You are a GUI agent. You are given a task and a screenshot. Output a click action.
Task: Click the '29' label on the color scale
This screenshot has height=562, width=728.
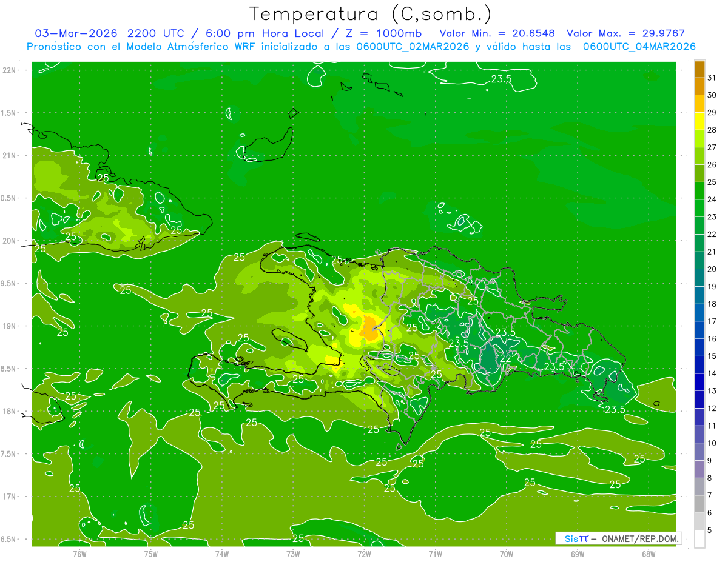click(x=712, y=112)
